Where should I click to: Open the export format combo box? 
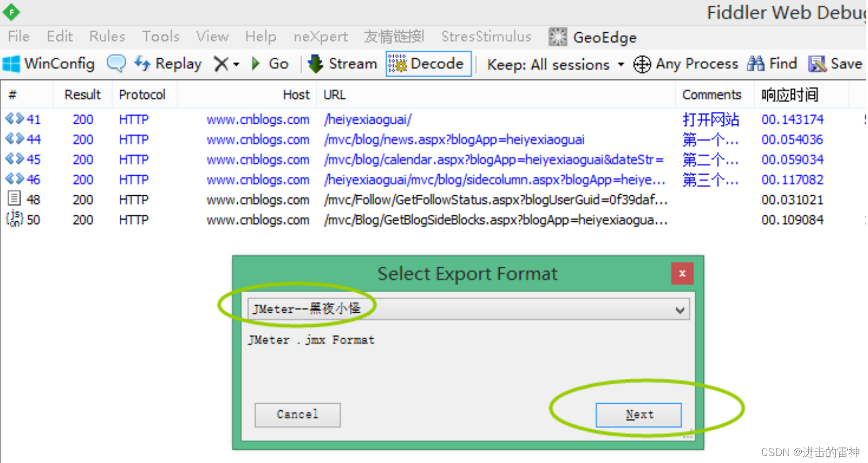coord(468,309)
